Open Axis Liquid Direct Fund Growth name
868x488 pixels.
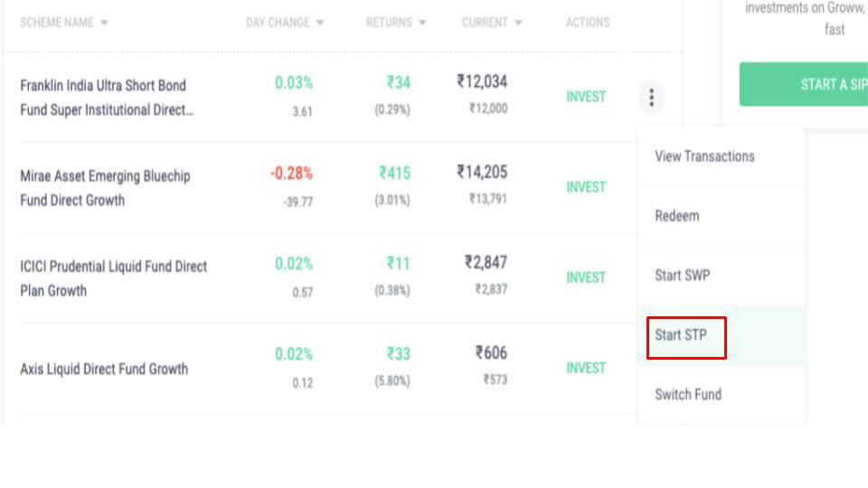click(104, 369)
